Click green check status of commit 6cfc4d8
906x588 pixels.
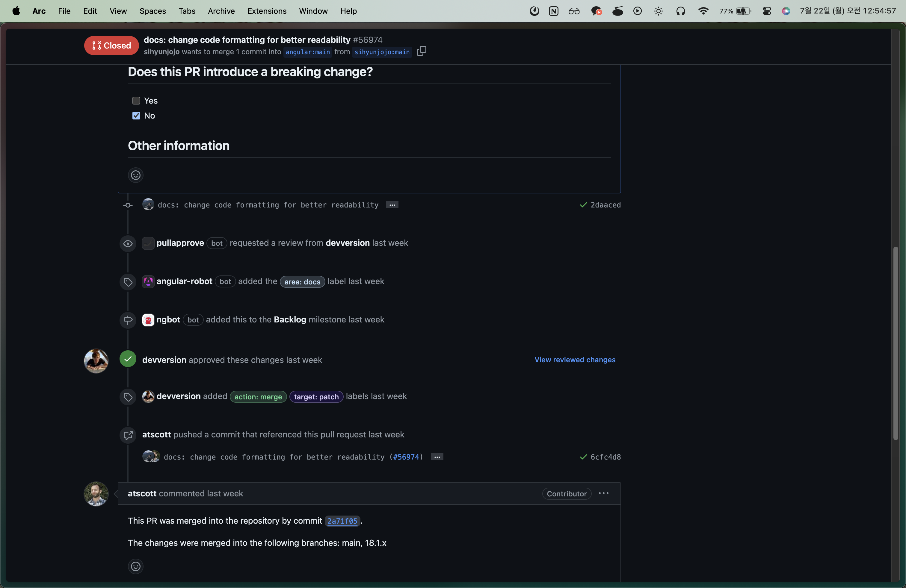583,457
